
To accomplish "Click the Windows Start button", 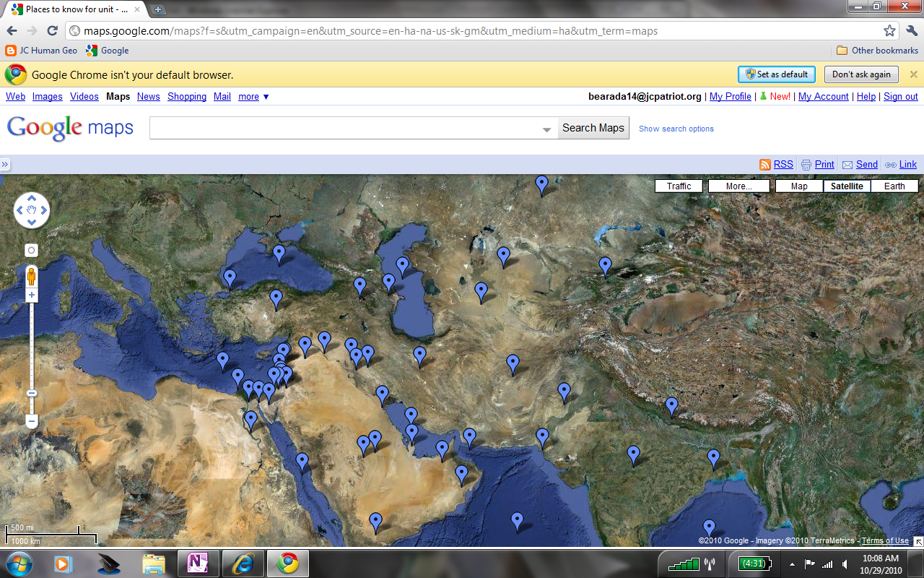I will click(x=17, y=563).
